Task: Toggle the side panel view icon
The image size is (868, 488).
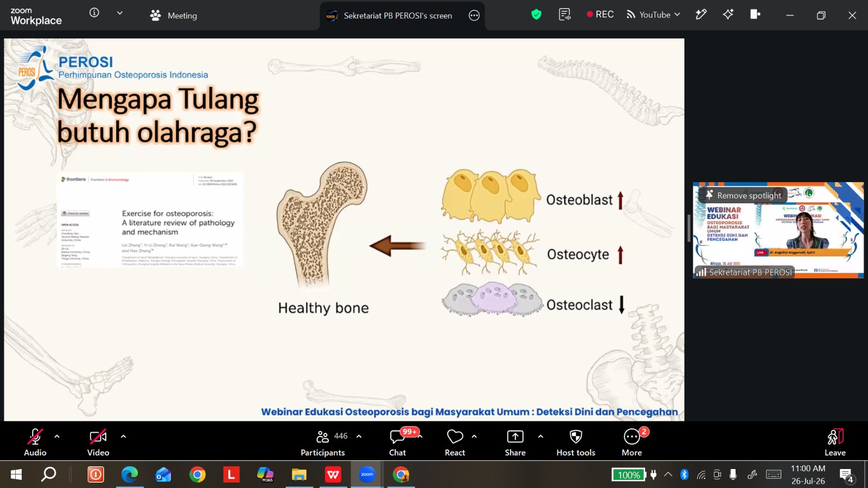Action: 755,15
